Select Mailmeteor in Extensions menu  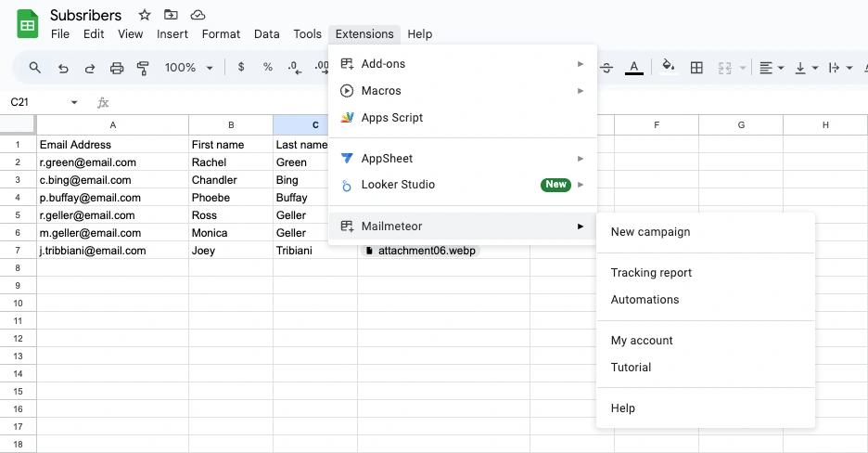tap(462, 226)
